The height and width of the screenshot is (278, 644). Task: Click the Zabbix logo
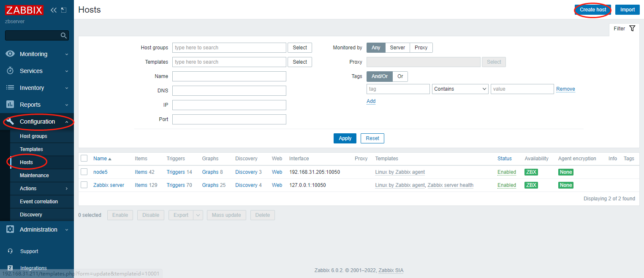pyautogui.click(x=24, y=10)
